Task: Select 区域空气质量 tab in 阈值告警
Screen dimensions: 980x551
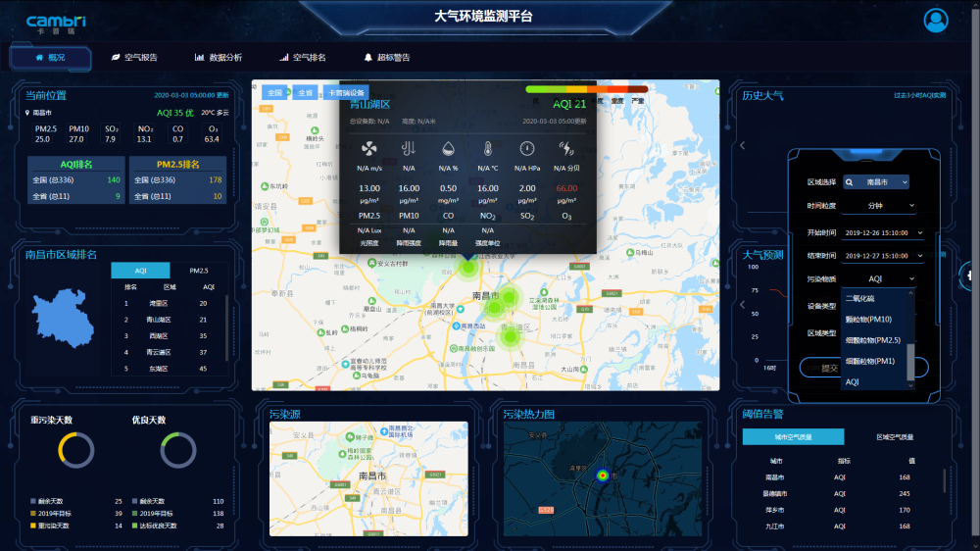Action: 895,437
